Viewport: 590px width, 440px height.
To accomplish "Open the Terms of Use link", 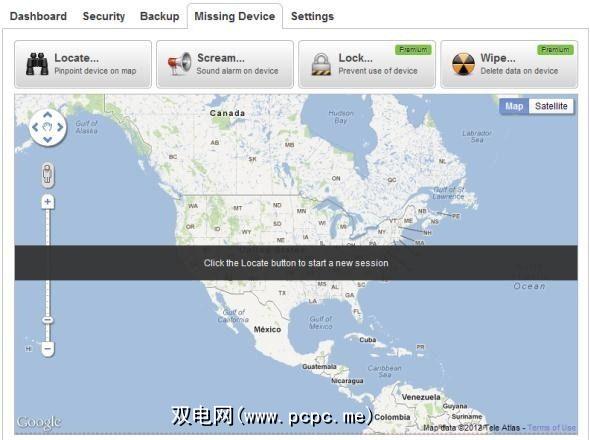I will click(x=551, y=428).
